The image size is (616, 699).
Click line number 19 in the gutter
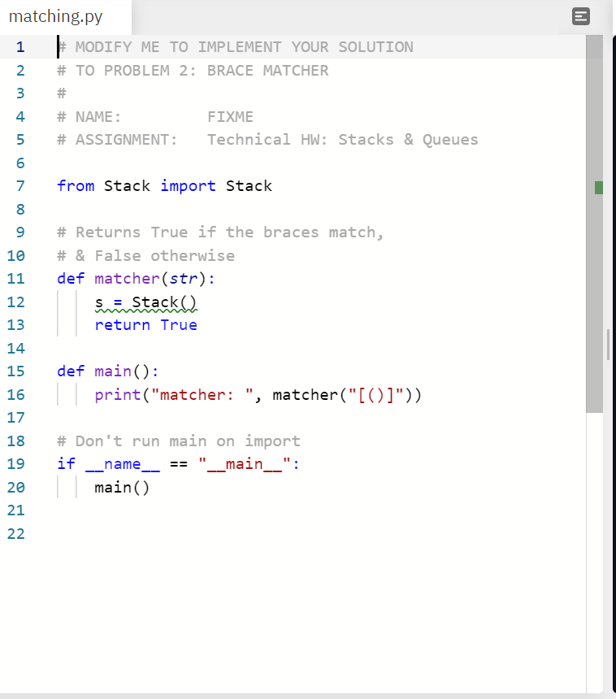pos(15,464)
